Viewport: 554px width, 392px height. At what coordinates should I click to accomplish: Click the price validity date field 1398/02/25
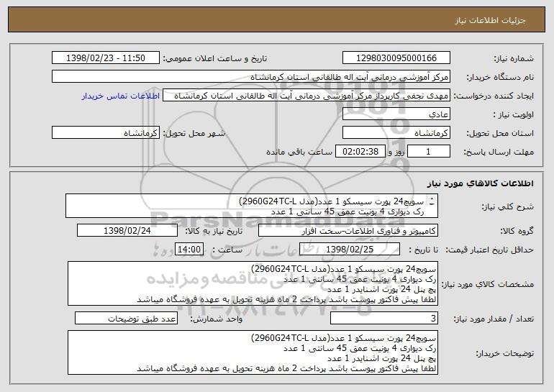coord(350,250)
